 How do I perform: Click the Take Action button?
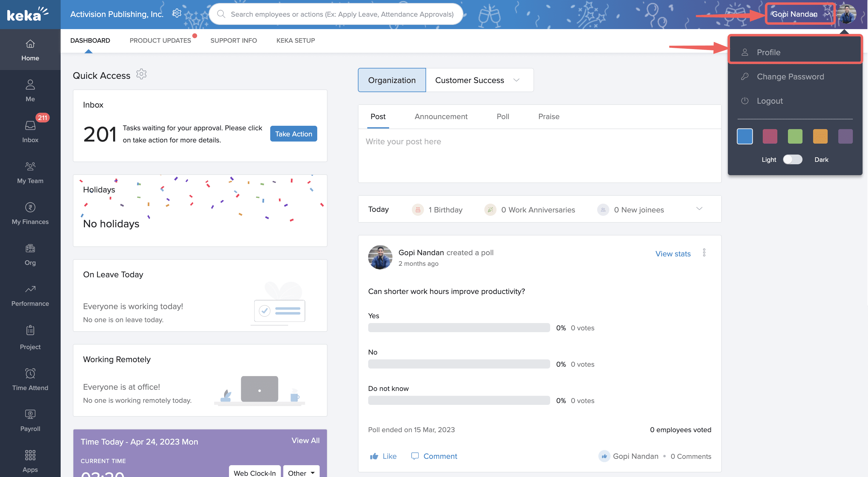pos(293,134)
